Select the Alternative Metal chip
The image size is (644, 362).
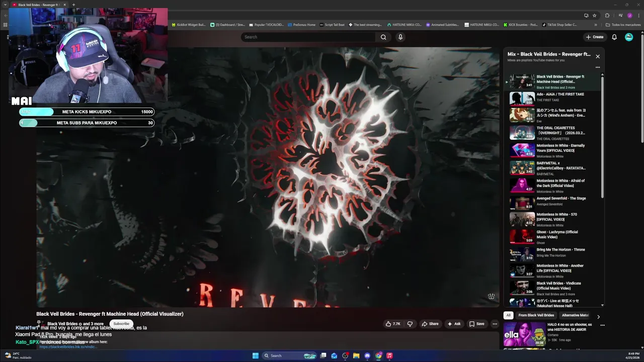pos(575,315)
